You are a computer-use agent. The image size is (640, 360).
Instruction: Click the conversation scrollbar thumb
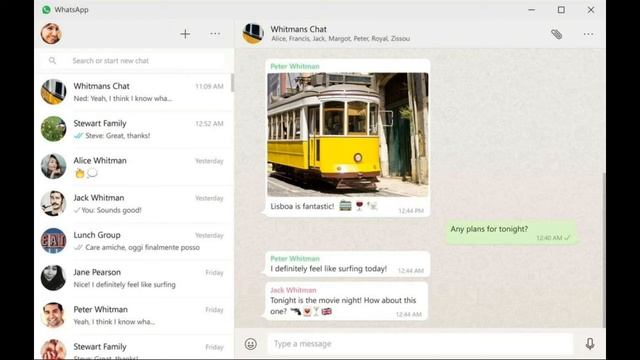pyautogui.click(x=604, y=250)
